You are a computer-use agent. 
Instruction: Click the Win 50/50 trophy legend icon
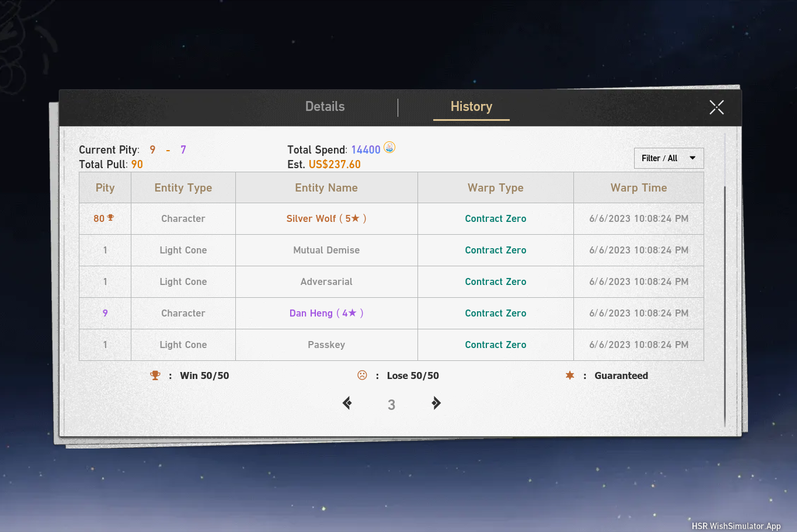coord(155,375)
